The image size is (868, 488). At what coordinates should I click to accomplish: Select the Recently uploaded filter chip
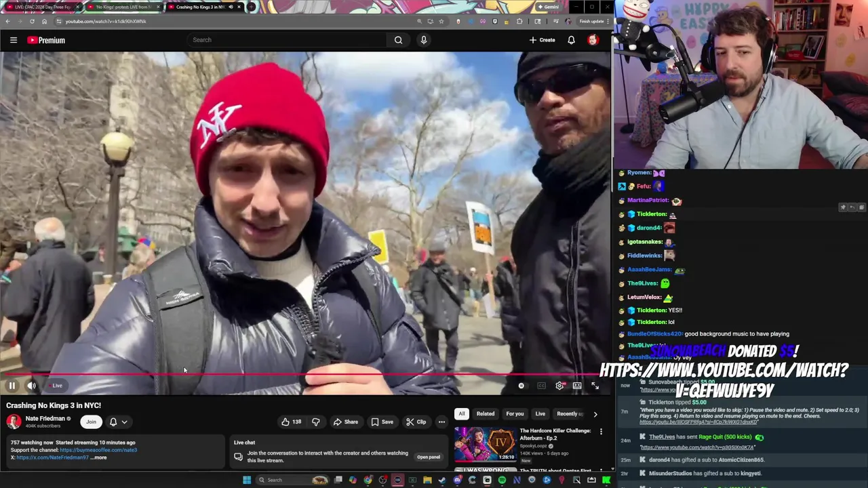point(570,413)
